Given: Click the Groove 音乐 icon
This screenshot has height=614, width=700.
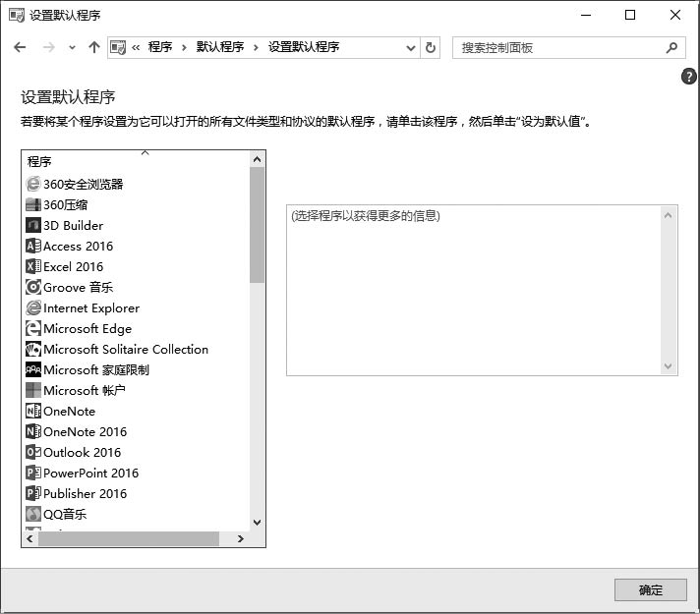Looking at the screenshot, I should coord(33,287).
